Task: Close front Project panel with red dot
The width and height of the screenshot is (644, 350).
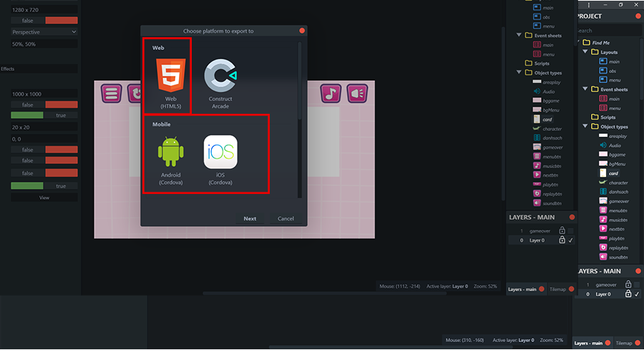Action: coord(638,16)
